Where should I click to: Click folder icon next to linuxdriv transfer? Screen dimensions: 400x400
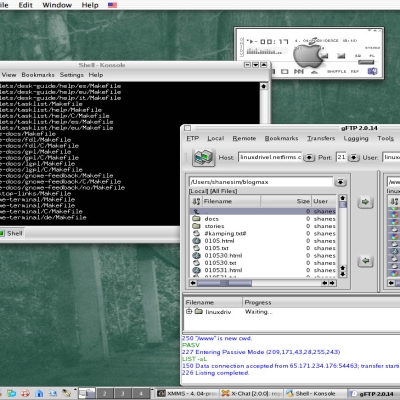(199, 312)
